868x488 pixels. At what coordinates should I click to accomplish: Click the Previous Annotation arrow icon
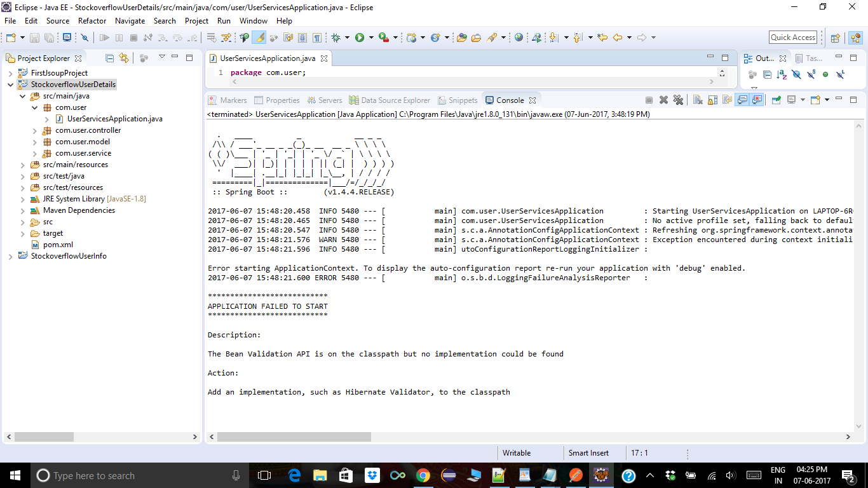[x=577, y=37]
